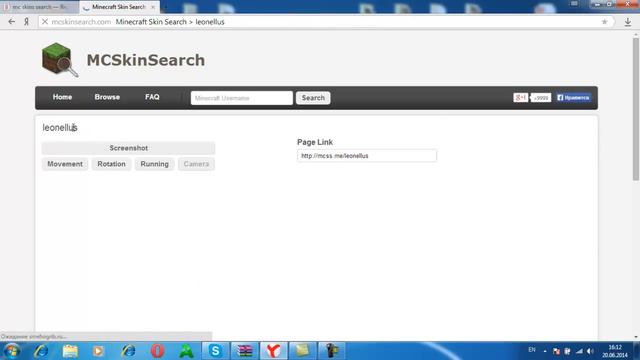Screen dimensions: 640x360
Task: Select the Running animation button
Action: point(155,164)
